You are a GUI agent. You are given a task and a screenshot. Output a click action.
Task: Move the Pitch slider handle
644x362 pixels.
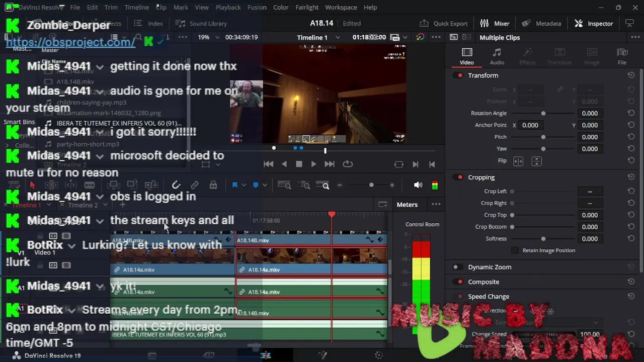tap(543, 137)
